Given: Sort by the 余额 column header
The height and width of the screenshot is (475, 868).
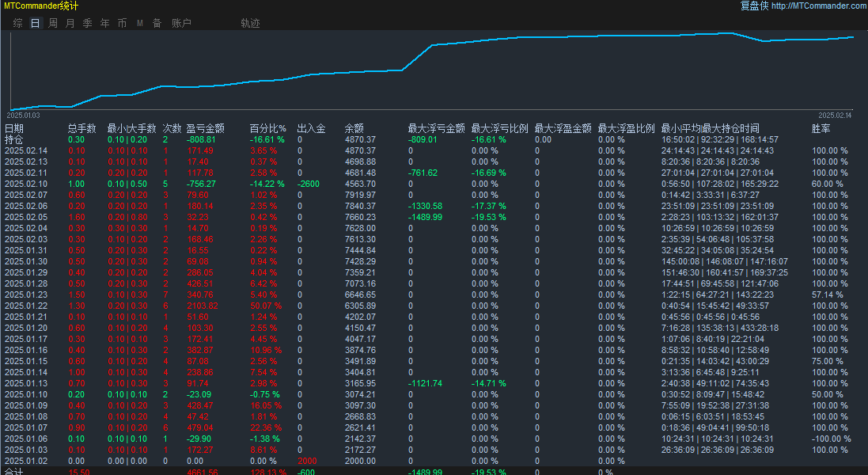Looking at the screenshot, I should [x=354, y=128].
